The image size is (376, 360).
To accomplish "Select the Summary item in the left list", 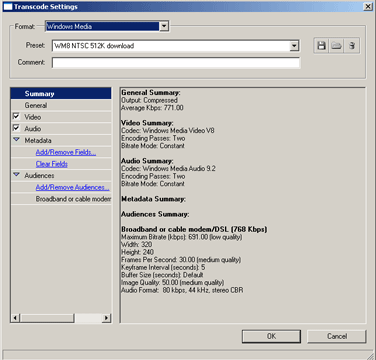I will (61, 93).
